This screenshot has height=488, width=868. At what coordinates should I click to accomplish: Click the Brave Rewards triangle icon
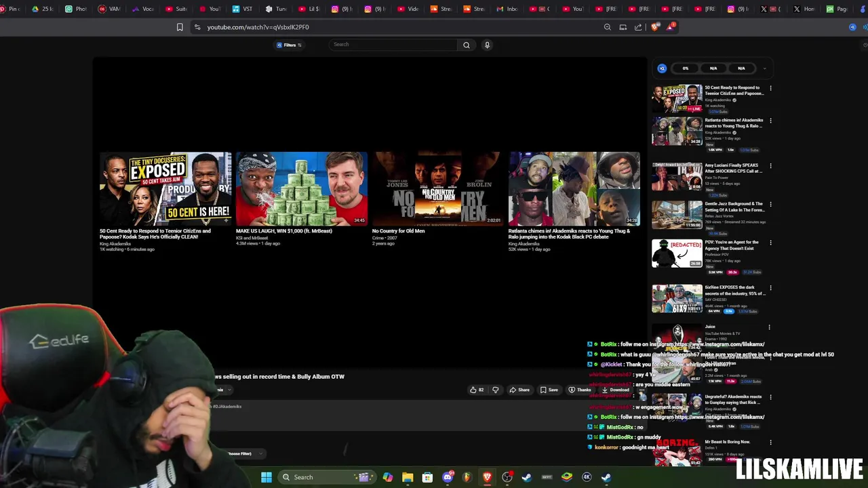point(670,27)
